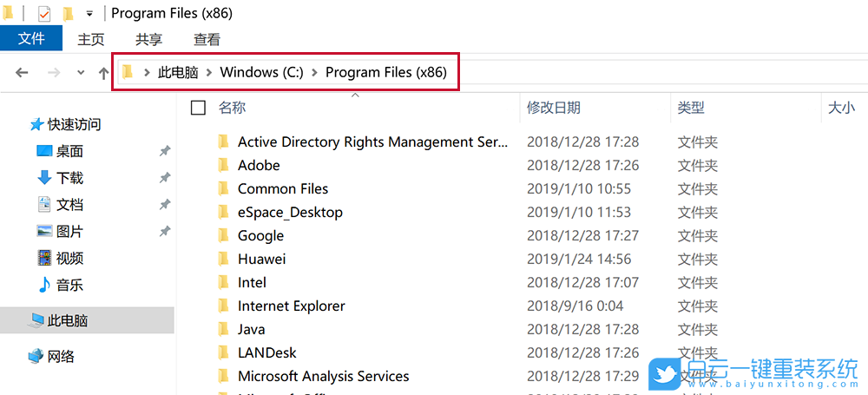Click 此电脑 in the address breadcrumb
Viewport: 868px width, 395px height.
[177, 72]
